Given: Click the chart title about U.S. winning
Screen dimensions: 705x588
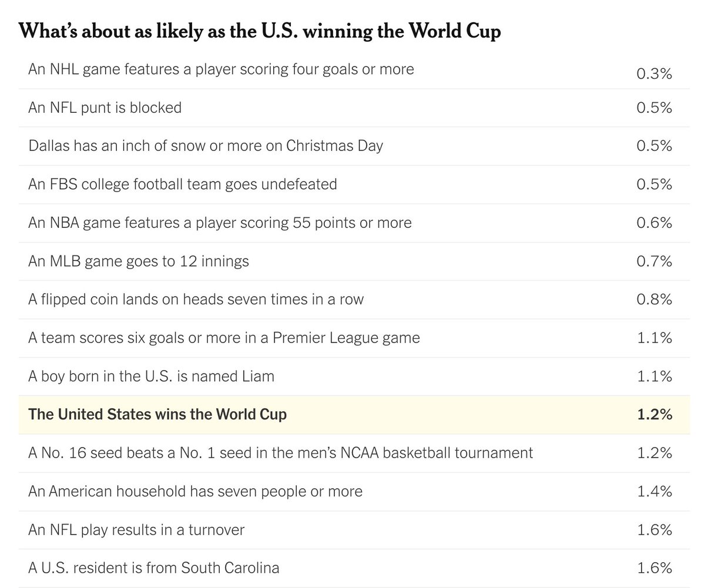Looking at the screenshot, I should point(260,31).
